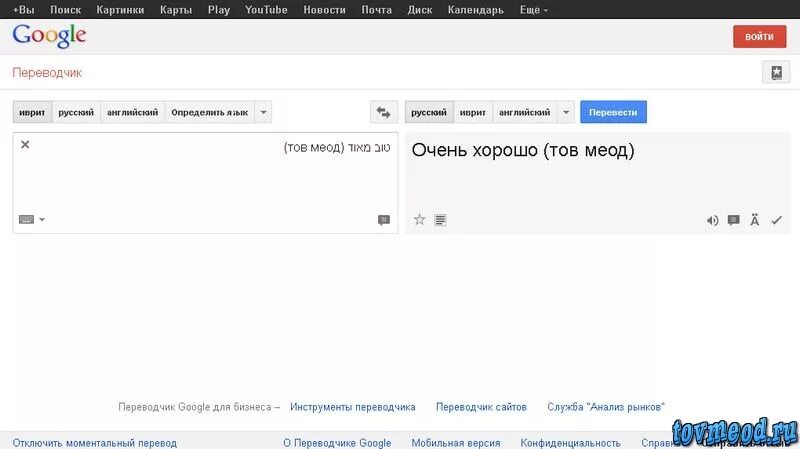The width and height of the screenshot is (800, 449).
Task: Open Play in the top bar
Action: tap(219, 10)
